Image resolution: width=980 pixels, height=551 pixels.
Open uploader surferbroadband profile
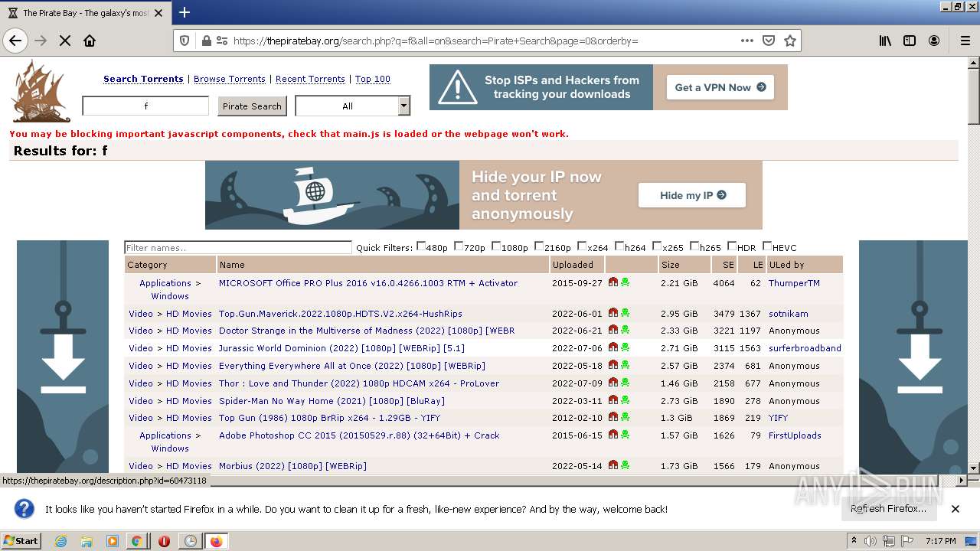805,348
